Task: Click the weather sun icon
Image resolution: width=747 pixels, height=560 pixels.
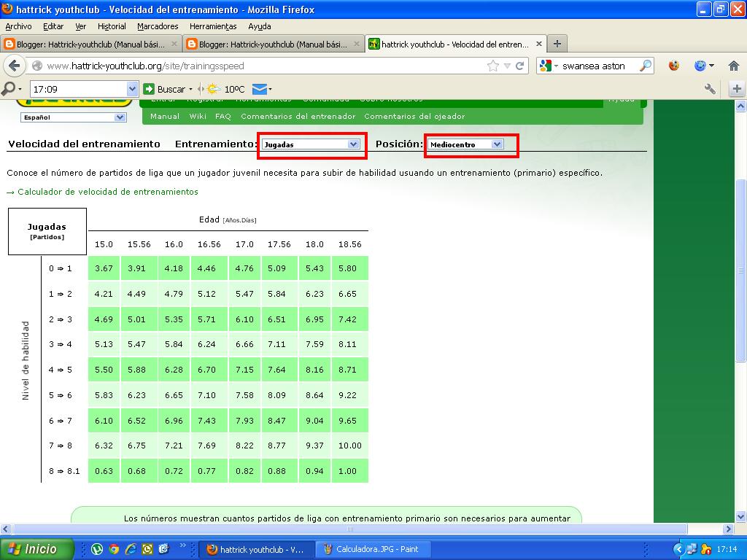Action: 212,89
